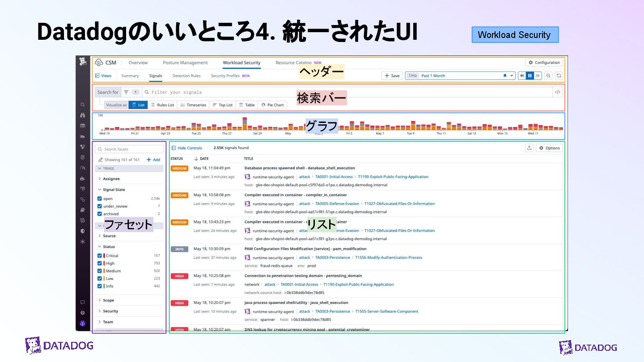The image size is (644, 362).
Task: Visualize signals as Rules List
Action: tap(162, 105)
